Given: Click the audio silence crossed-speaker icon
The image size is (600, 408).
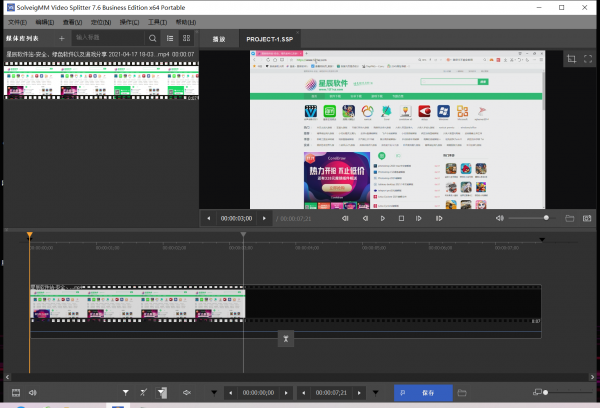Looking at the screenshot, I should coord(187,393).
